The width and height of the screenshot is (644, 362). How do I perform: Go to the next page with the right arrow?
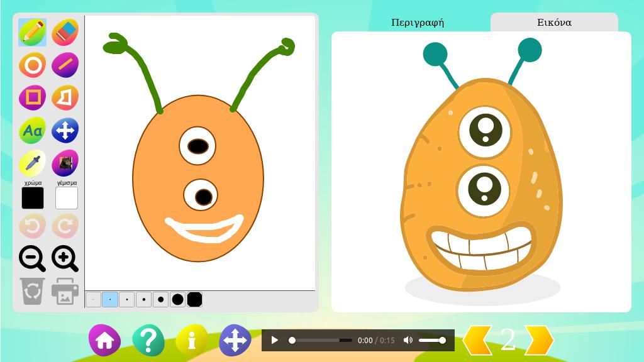(539, 340)
